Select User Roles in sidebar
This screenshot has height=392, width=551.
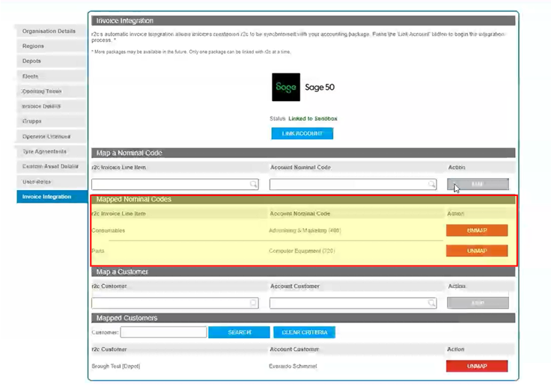coord(52,182)
